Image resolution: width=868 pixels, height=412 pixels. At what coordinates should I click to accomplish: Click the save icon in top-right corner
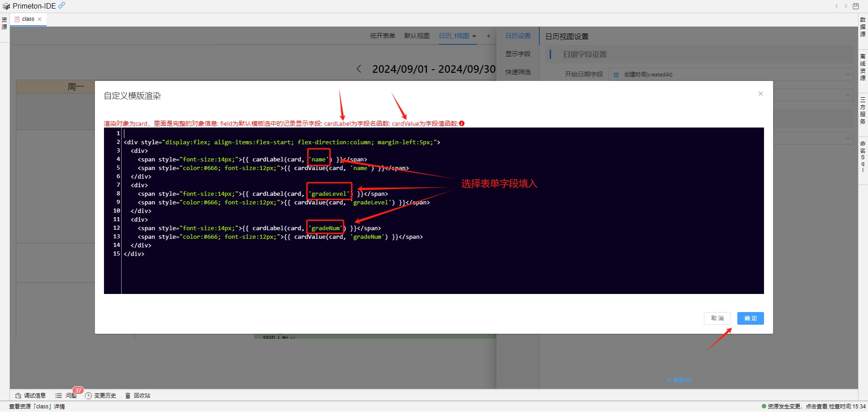(856, 6)
